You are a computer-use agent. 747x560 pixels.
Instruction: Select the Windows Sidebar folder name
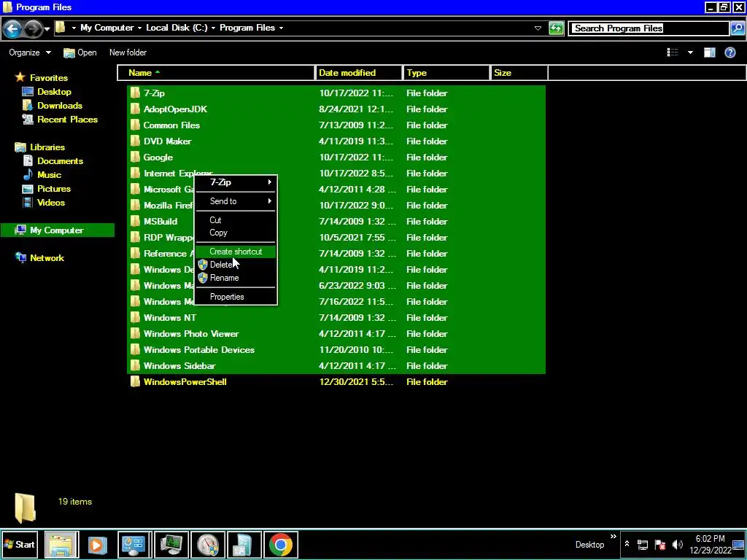point(179,366)
